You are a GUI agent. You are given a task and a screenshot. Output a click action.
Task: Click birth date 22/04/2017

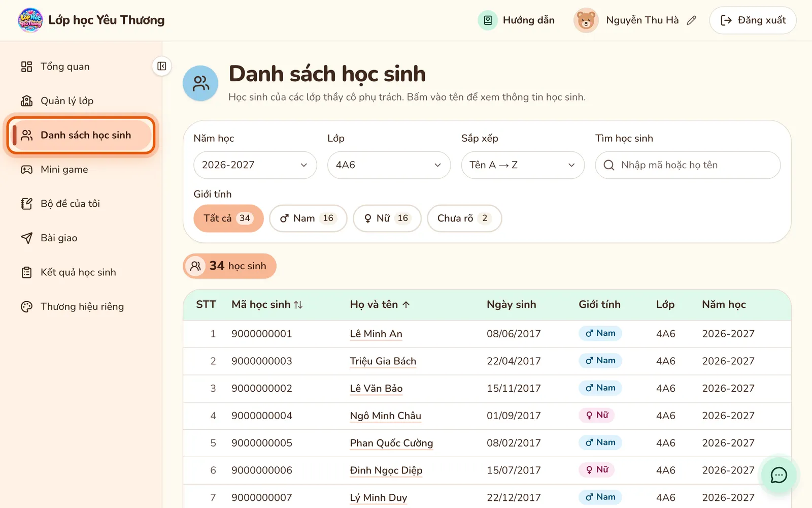514,361
